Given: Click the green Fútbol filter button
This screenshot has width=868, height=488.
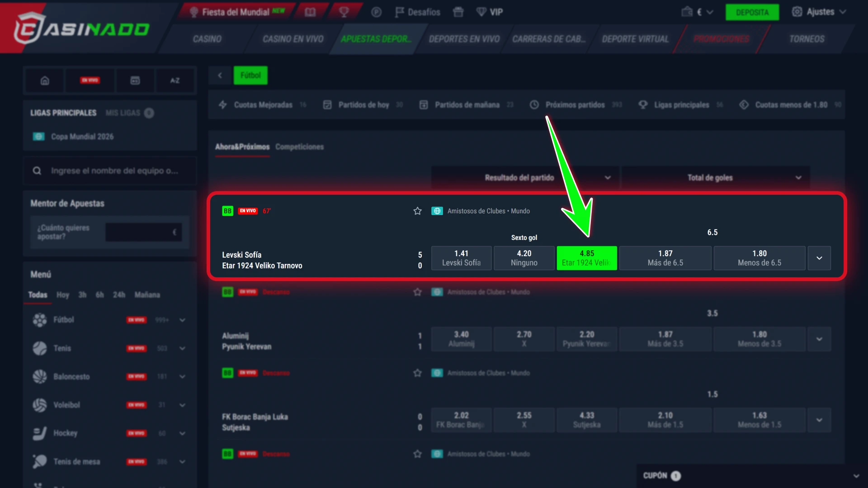Looking at the screenshot, I should (250, 75).
